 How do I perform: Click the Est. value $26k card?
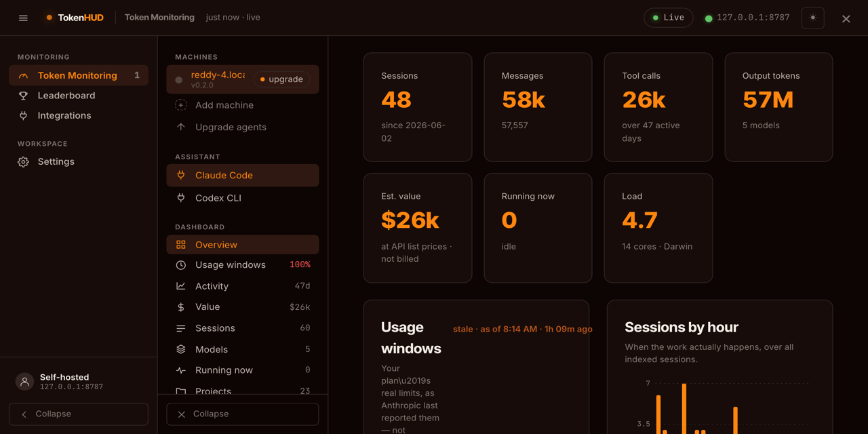click(x=418, y=228)
